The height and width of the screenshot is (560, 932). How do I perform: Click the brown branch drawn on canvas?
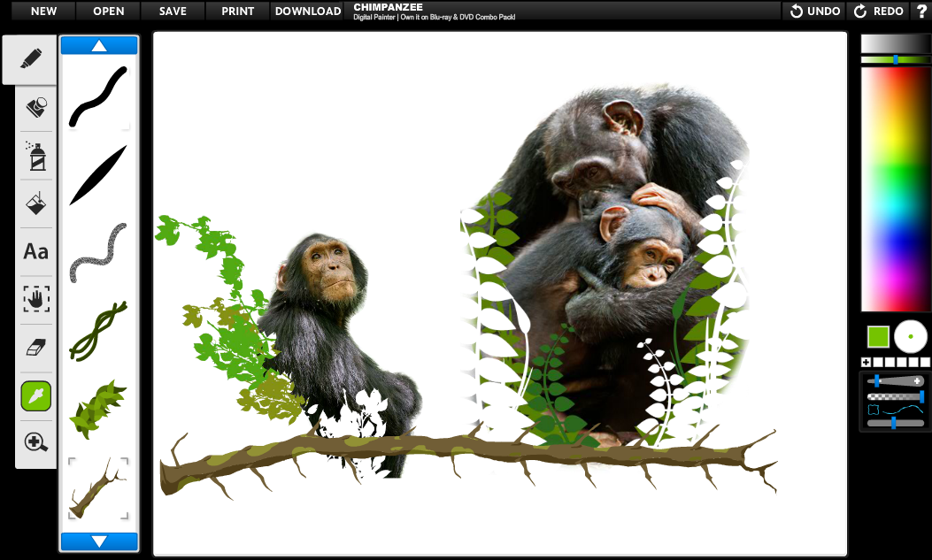pos(468,457)
